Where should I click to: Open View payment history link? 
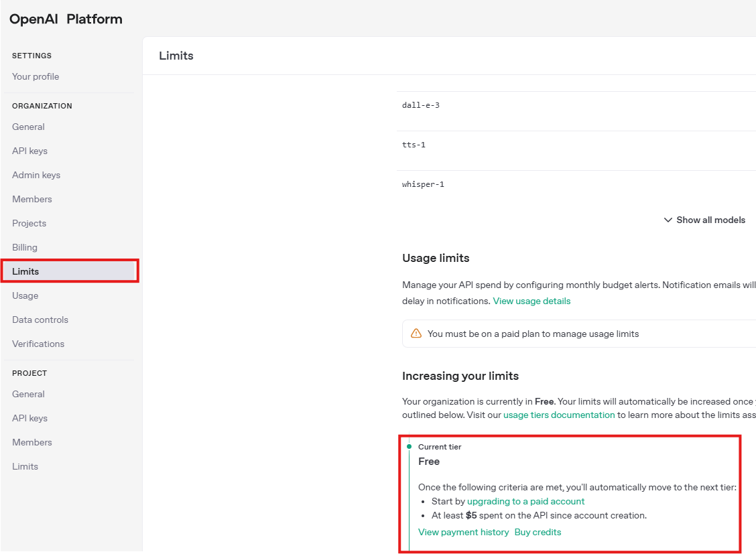pos(463,533)
